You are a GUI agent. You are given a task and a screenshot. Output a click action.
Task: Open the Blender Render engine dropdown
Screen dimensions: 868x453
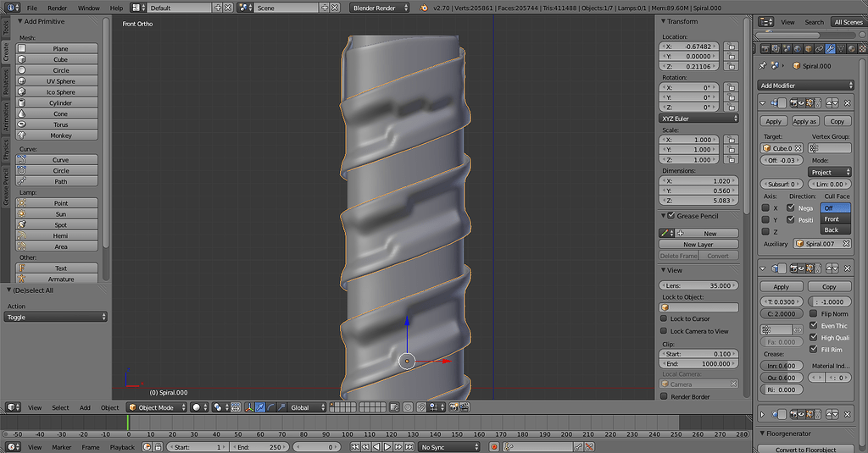click(380, 8)
